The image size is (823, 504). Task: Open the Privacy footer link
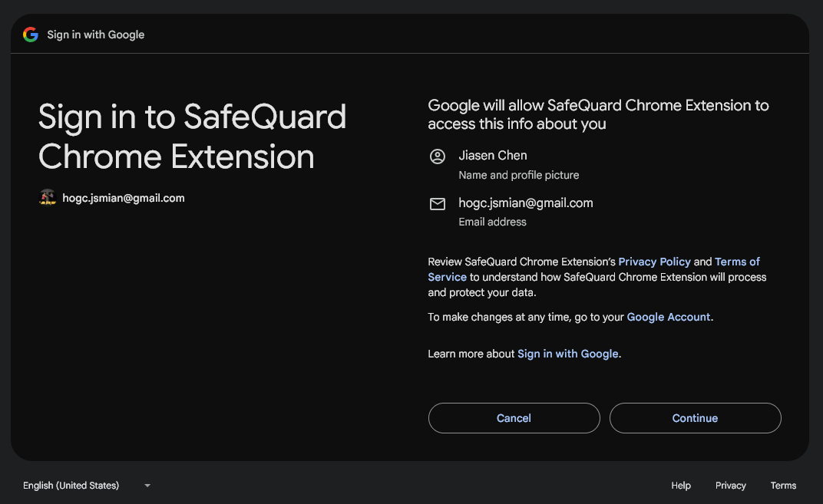730,485
